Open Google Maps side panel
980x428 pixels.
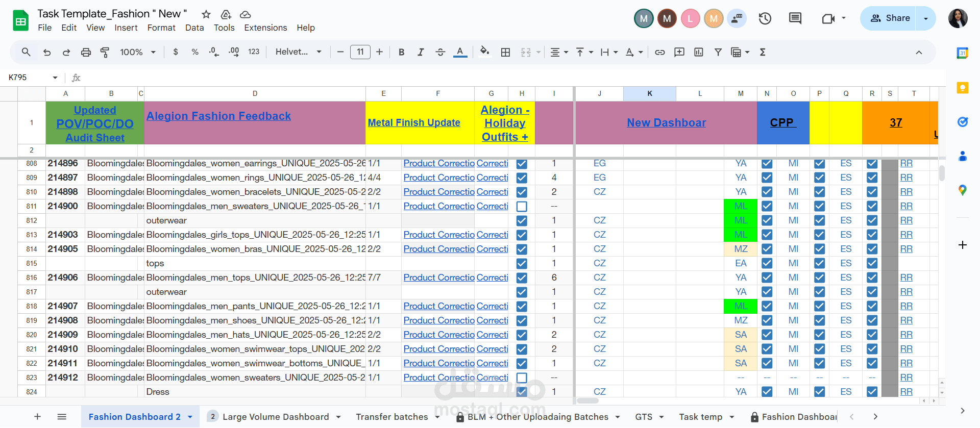click(x=963, y=190)
